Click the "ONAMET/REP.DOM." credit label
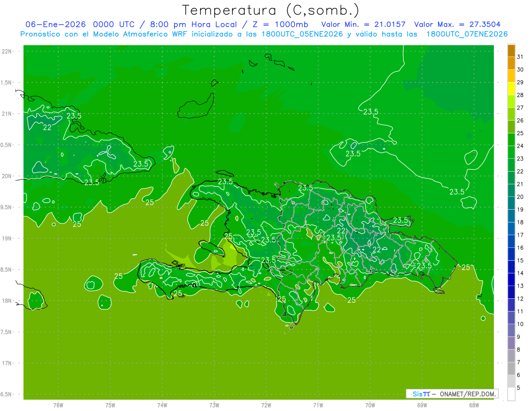 [468, 394]
